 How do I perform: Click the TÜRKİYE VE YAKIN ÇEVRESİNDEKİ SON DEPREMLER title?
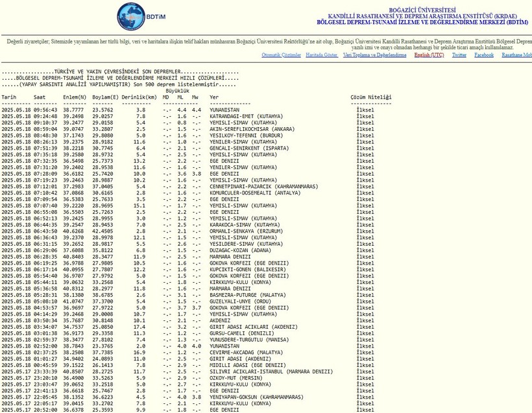(x=117, y=72)
